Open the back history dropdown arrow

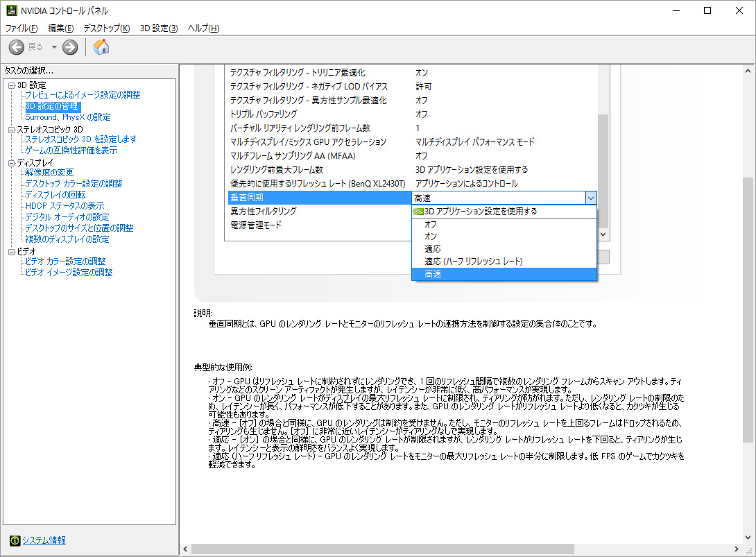pos(54,47)
